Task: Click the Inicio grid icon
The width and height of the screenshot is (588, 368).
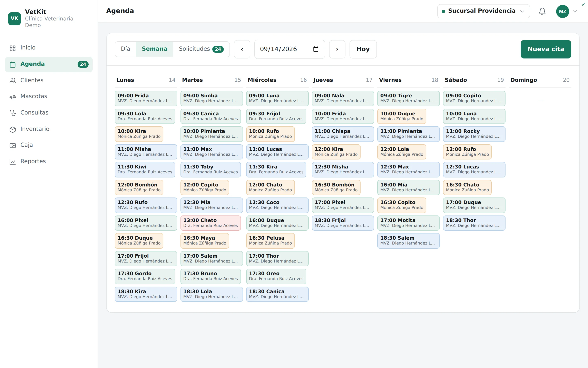Action: [x=13, y=48]
